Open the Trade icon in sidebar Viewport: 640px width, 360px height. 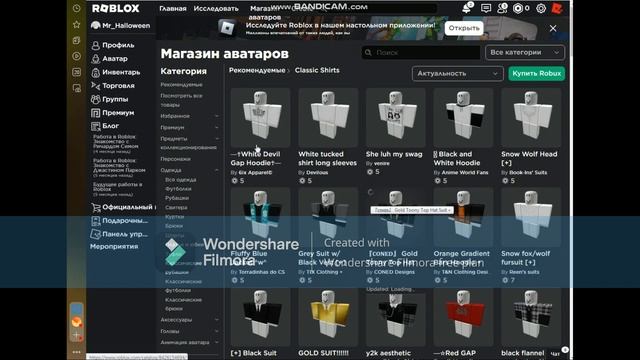[x=96, y=86]
